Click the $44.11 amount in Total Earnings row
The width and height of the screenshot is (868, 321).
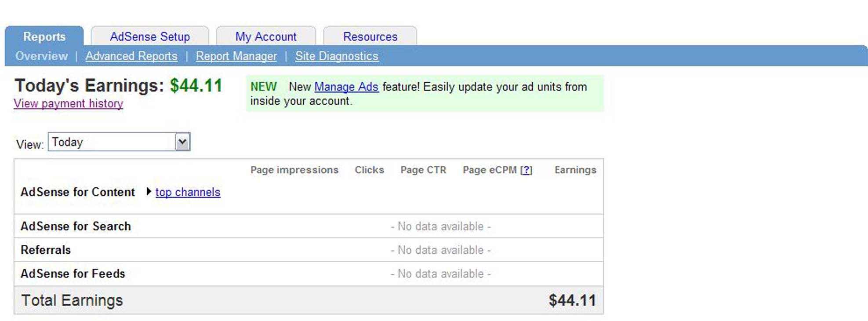coord(572,300)
